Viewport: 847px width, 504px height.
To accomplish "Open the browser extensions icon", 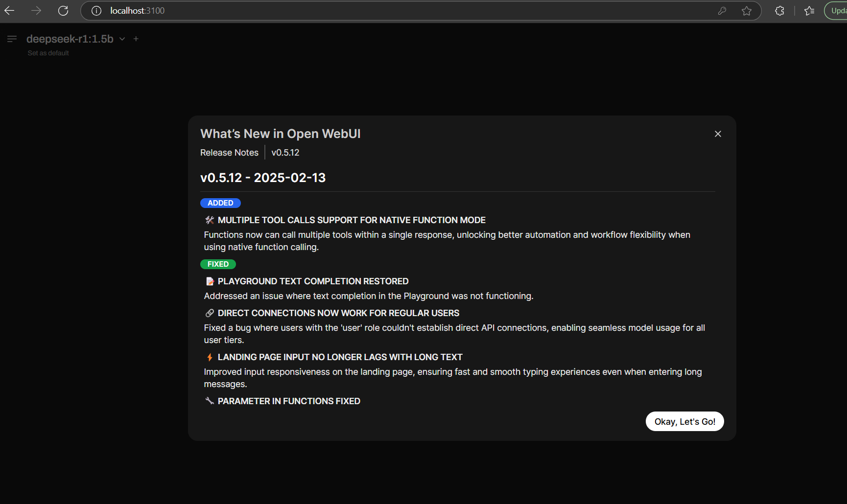I will click(x=779, y=11).
